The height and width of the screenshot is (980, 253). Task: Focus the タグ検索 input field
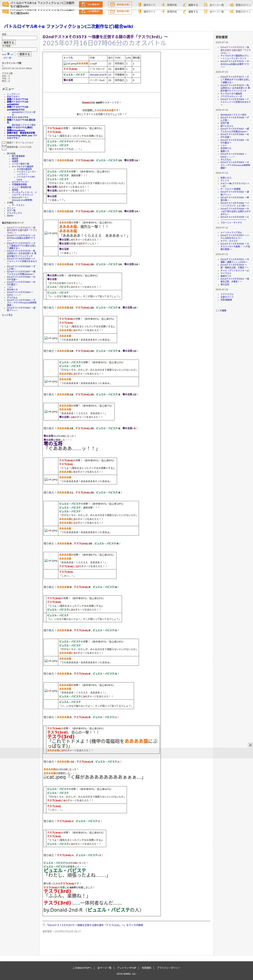point(19,49)
